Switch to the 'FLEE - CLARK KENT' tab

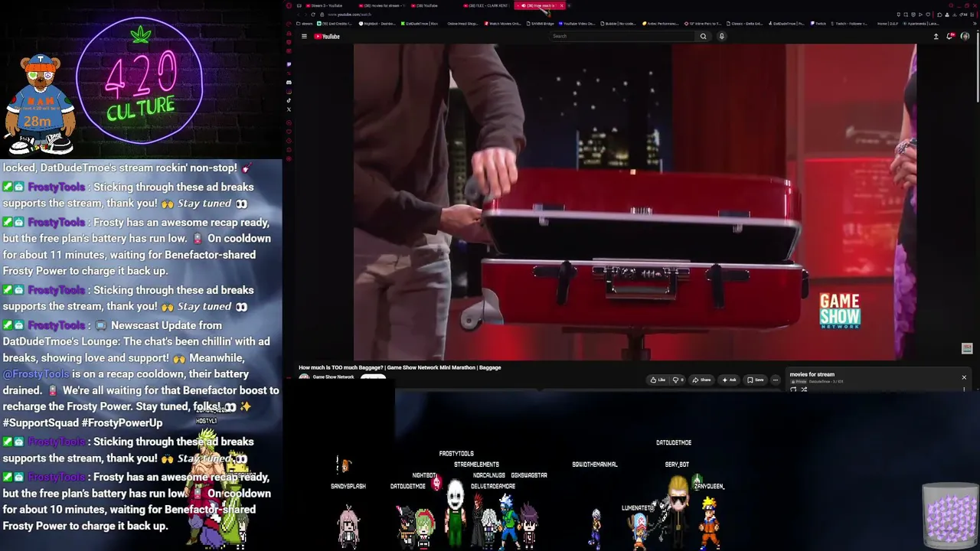[x=486, y=5]
